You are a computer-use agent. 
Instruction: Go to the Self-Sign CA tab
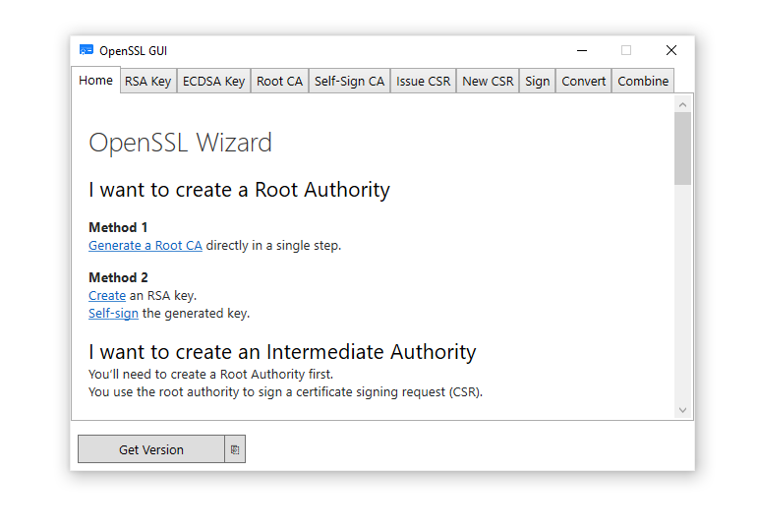350,81
